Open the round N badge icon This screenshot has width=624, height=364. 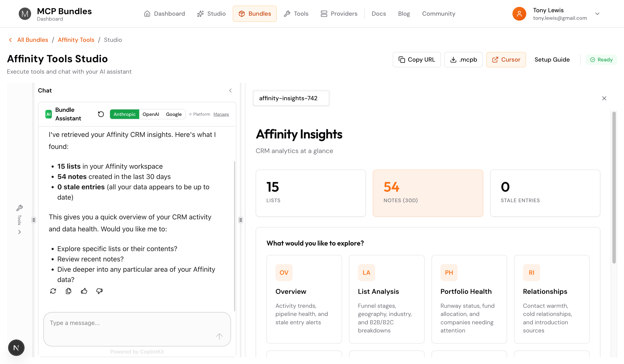click(16, 348)
